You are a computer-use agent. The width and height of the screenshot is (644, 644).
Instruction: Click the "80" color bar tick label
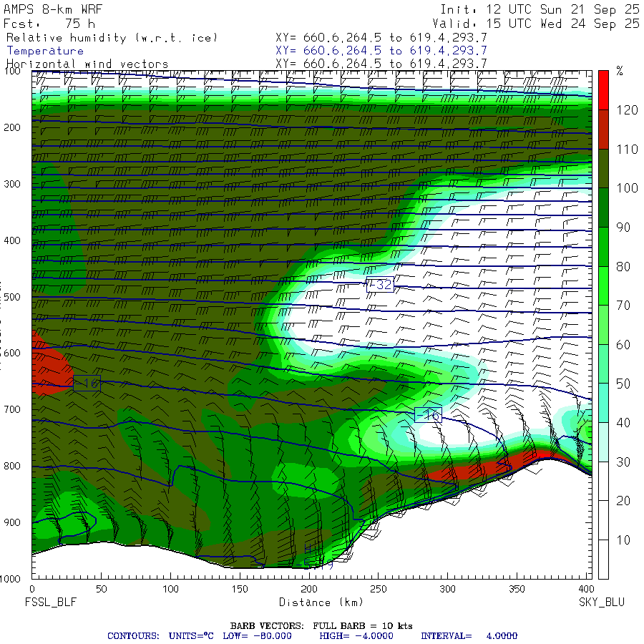pyautogui.click(x=623, y=267)
